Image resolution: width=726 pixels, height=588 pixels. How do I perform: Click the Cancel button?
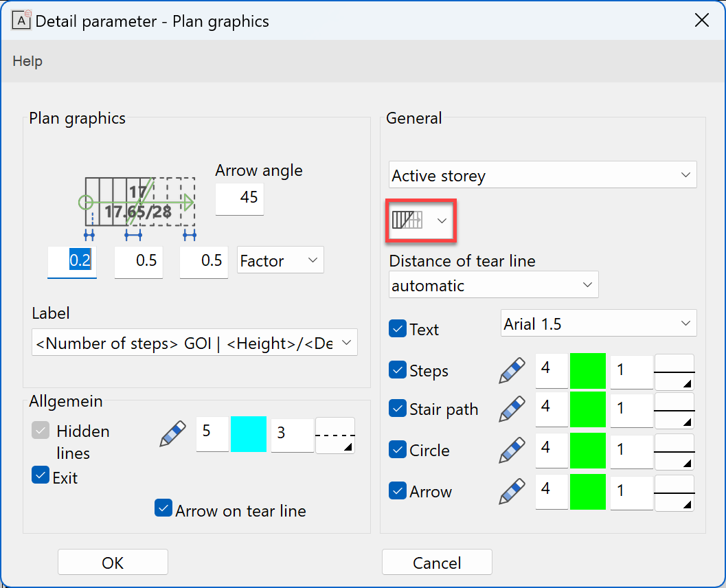click(437, 563)
